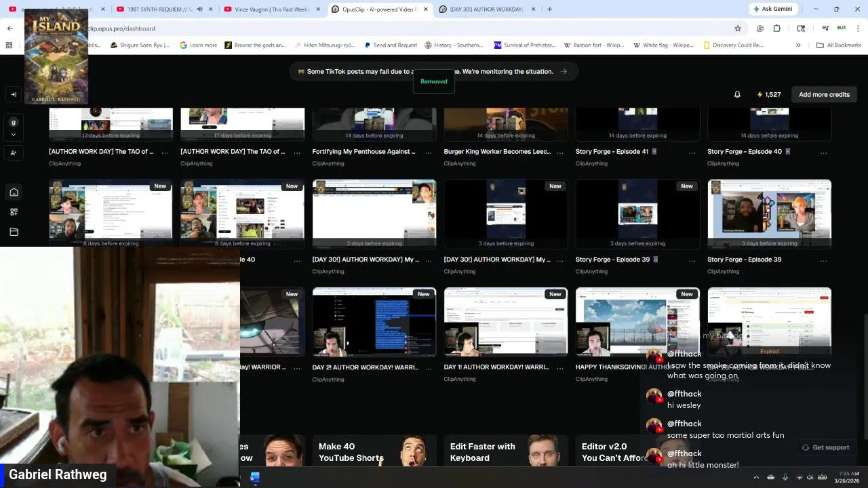Open the apps grid icon in sidebar

click(x=14, y=212)
